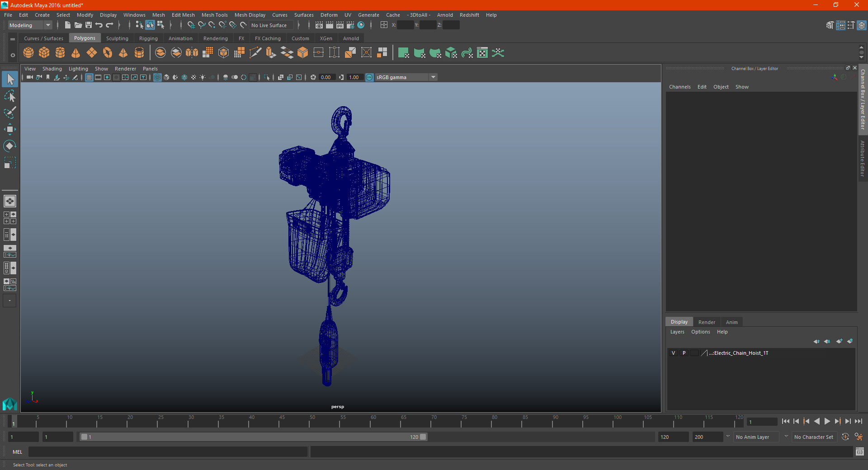Create a polygon cylinder from the shelf
This screenshot has width=868, height=470.
click(60, 53)
